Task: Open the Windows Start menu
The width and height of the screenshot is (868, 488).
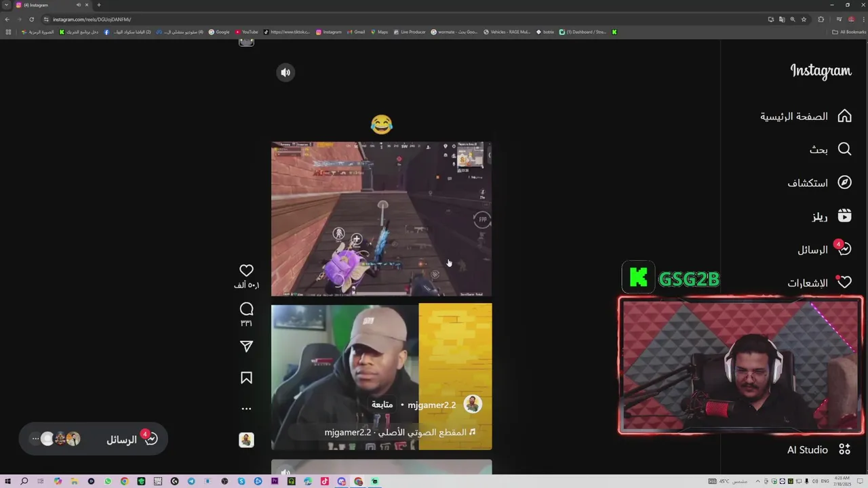Action: pos(7,481)
